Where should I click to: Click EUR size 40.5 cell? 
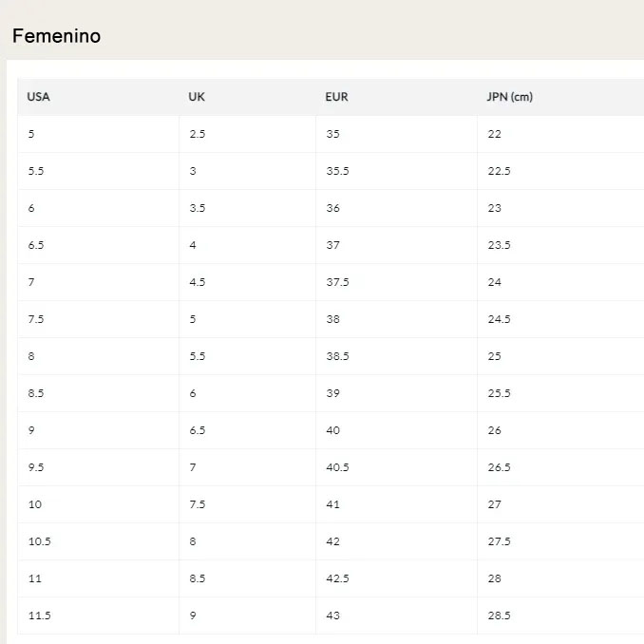396,467
